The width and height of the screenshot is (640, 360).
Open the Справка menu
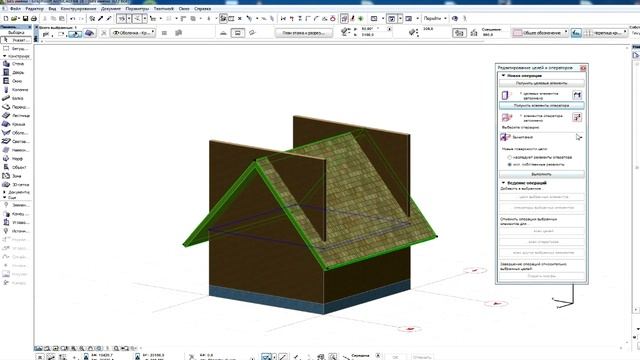(202, 9)
